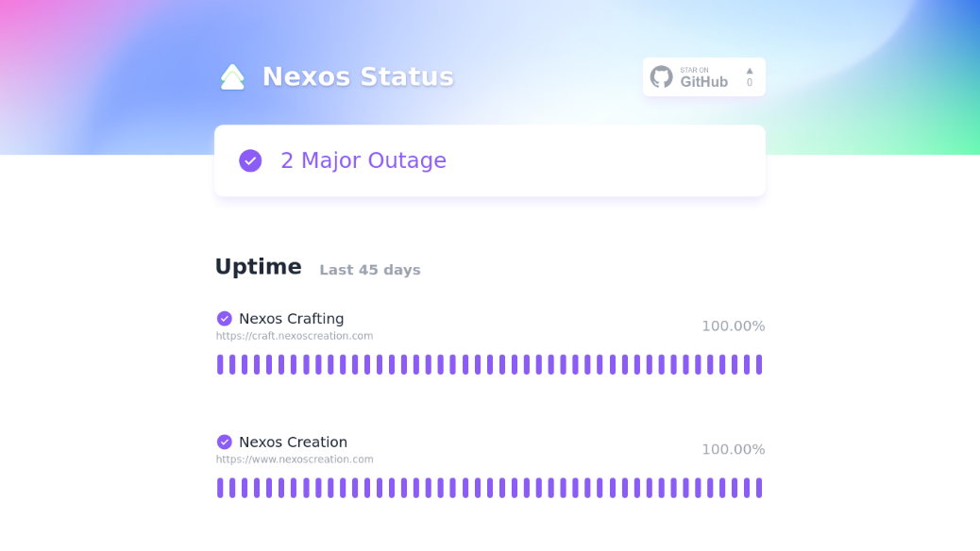Open the Nexos Crafting monitor name
This screenshot has height=551, width=980.
pos(291,319)
